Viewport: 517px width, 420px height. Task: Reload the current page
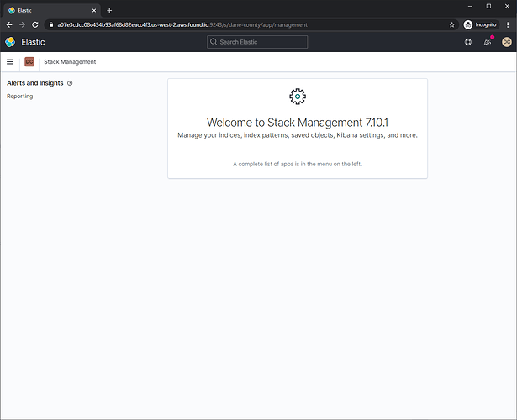tap(35, 24)
